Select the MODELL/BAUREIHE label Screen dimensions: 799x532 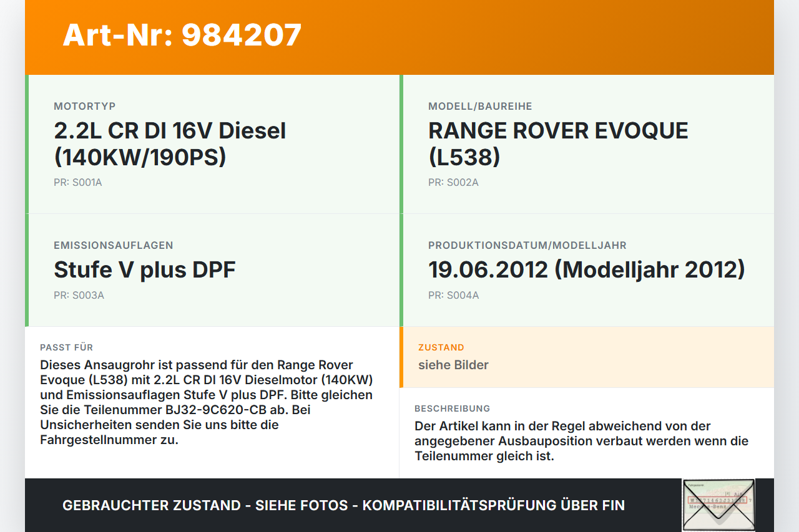(480, 107)
